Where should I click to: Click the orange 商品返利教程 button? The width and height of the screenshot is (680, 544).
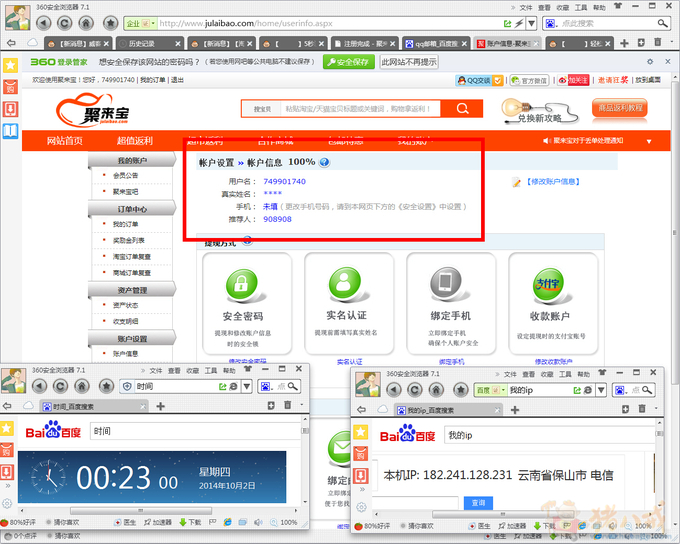[x=620, y=108]
